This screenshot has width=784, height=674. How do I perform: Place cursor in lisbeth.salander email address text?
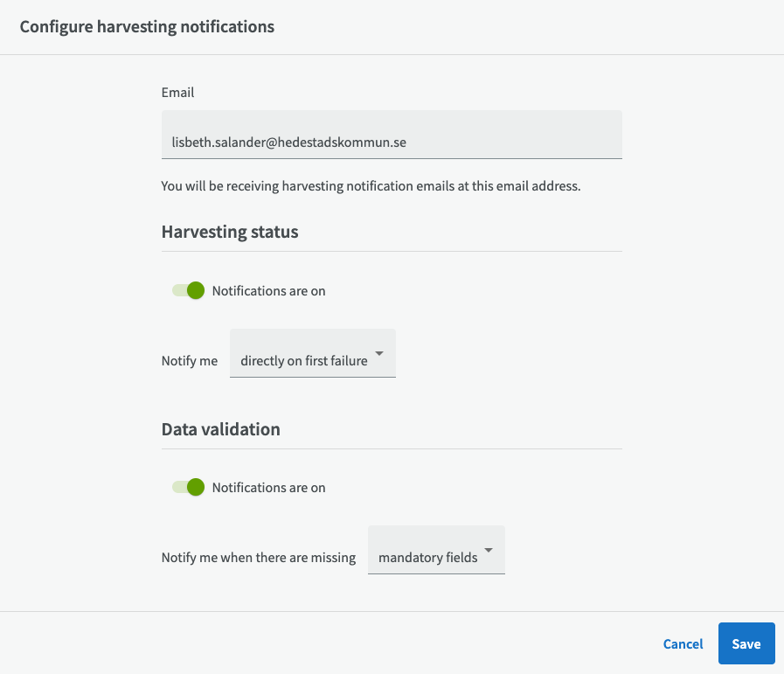point(289,142)
